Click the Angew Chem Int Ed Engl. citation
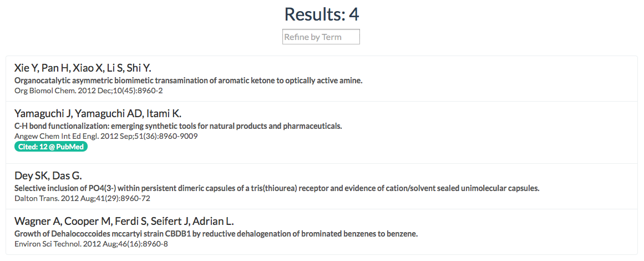 pyautogui.click(x=106, y=136)
